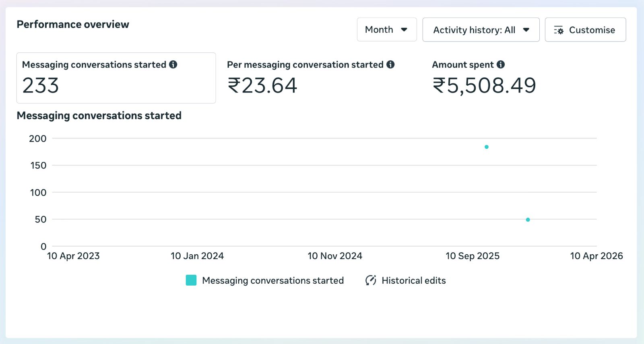Click the chart data point at 50
The height and width of the screenshot is (344, 644).
point(528,220)
